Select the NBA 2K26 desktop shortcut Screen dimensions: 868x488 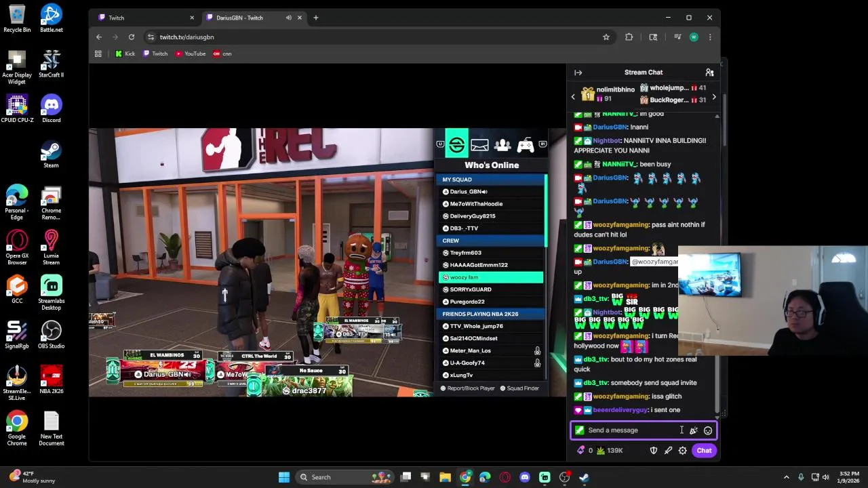click(51, 380)
